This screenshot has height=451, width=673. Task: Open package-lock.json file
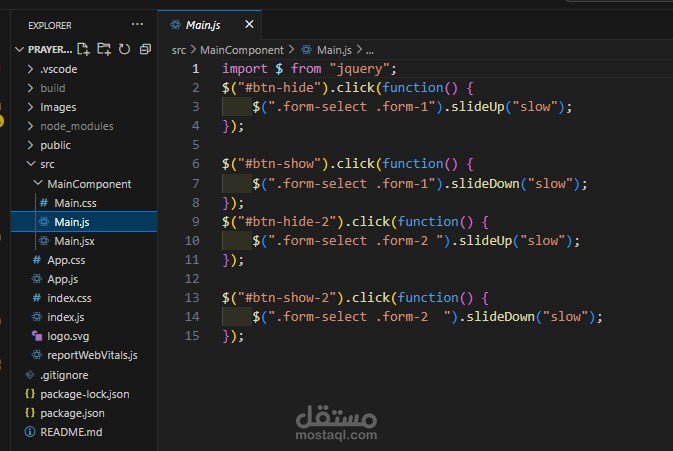pyautogui.click(x=85, y=394)
